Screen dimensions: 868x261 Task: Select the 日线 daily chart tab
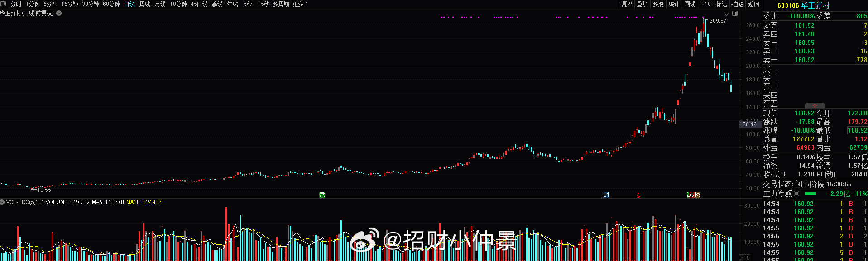129,4
